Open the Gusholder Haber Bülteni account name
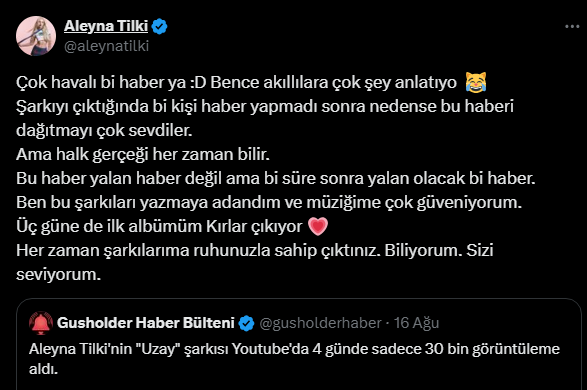This screenshot has width=587, height=390. (146, 323)
